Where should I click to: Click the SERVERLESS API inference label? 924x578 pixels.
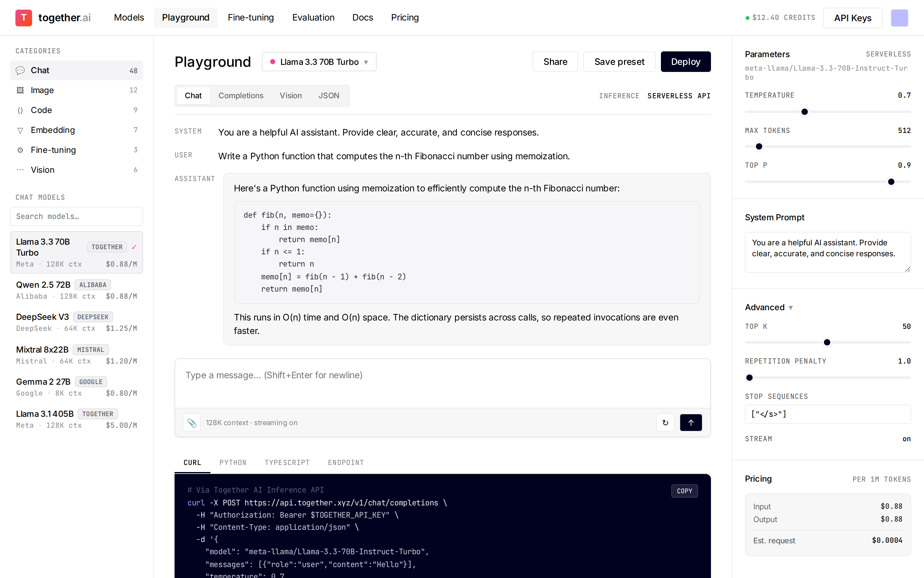[679, 96]
